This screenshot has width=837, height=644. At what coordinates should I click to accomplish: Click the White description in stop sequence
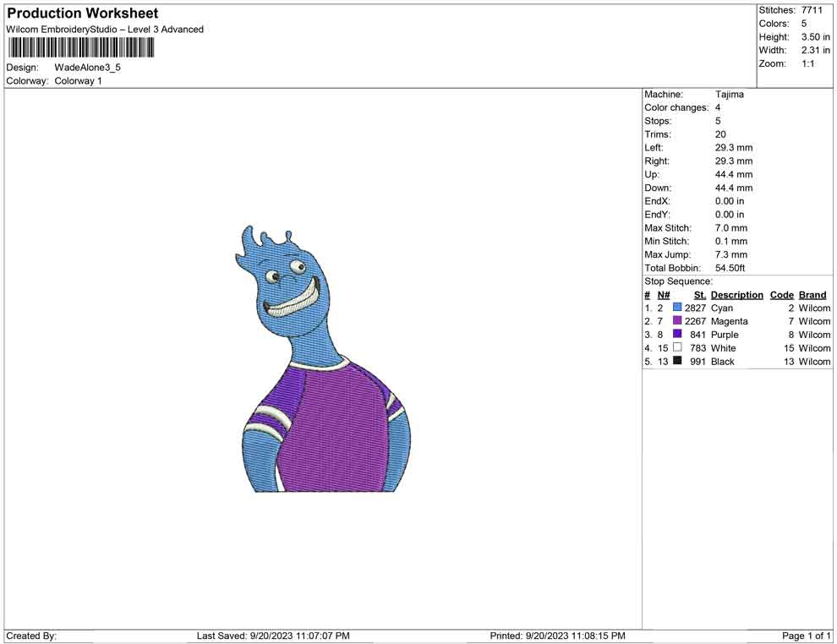(x=724, y=348)
